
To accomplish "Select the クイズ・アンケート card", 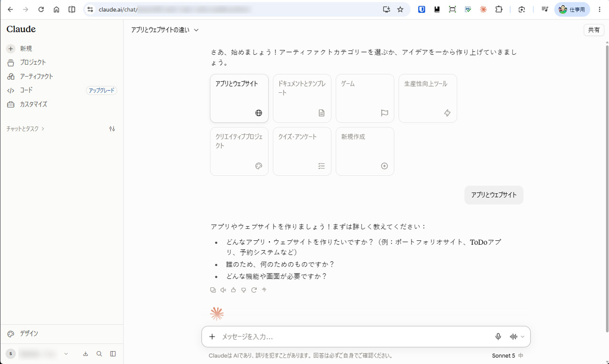I will pyautogui.click(x=302, y=151).
